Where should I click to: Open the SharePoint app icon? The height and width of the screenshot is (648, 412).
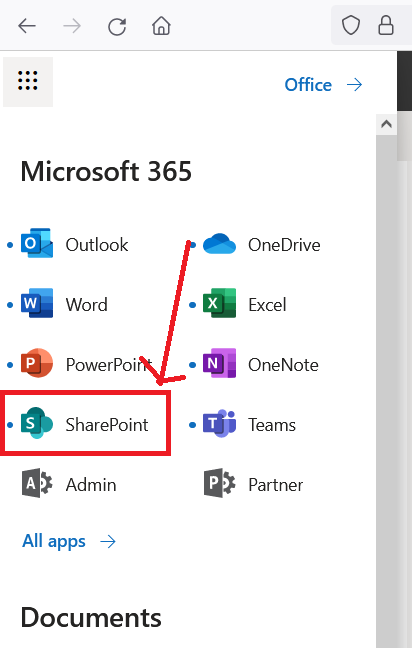coord(37,423)
